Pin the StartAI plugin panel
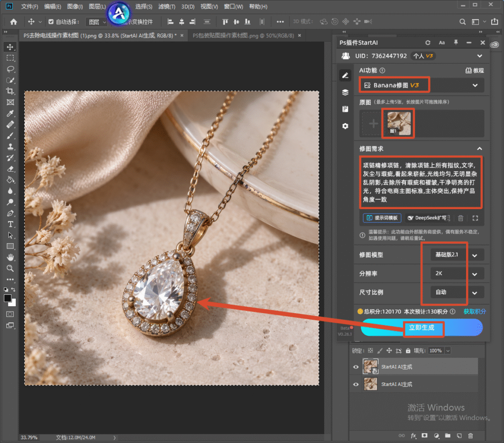 tap(456, 43)
